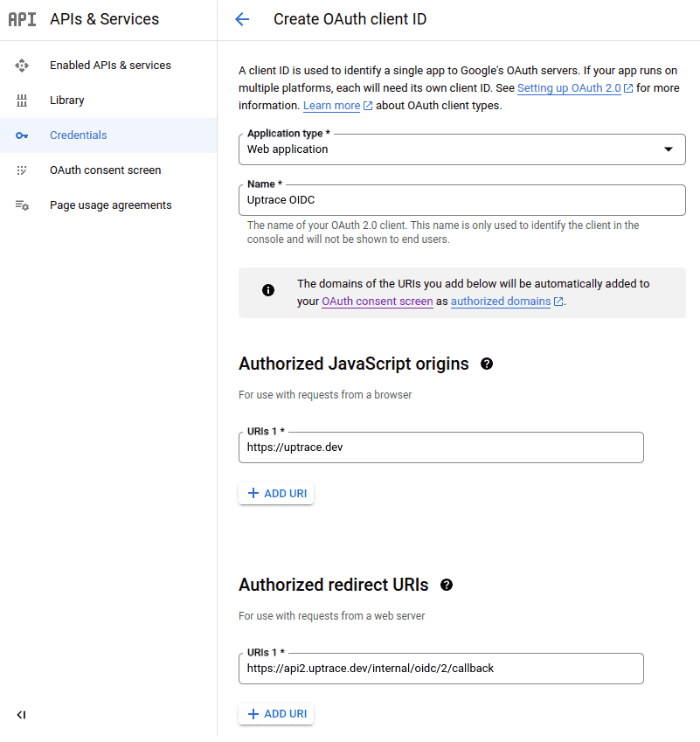
Task: Add URI under JavaScript origins
Action: pos(276,494)
